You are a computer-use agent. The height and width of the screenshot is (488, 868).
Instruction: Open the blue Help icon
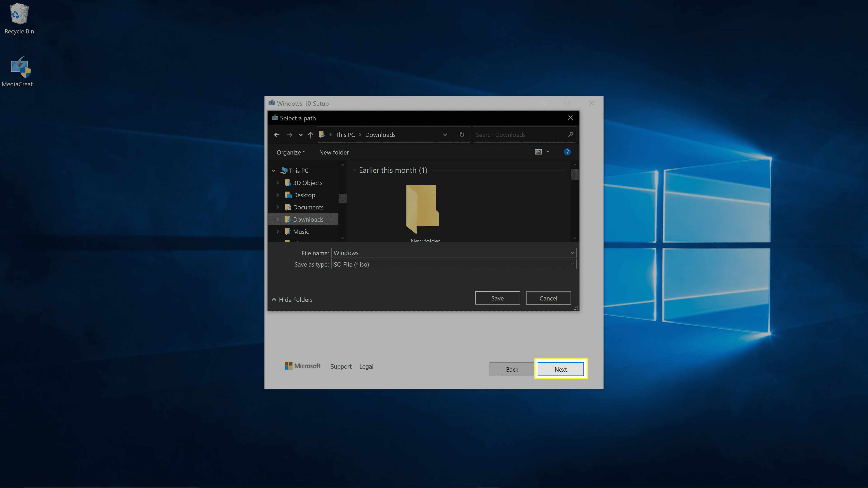click(x=567, y=152)
